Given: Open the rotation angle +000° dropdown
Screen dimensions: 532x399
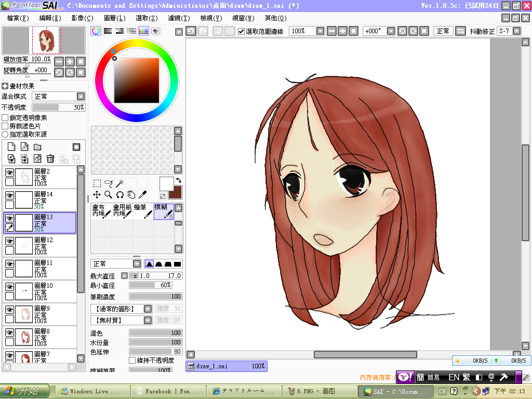Looking at the screenshot, I should [391, 31].
